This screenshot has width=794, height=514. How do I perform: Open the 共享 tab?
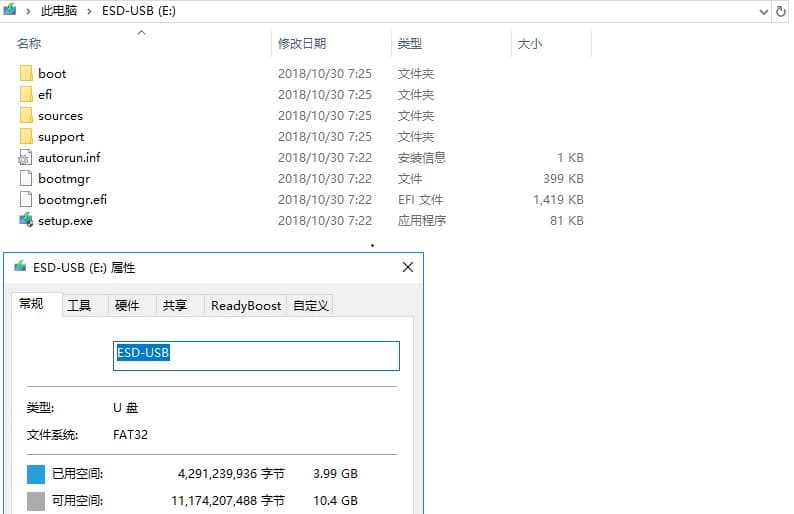(x=175, y=305)
